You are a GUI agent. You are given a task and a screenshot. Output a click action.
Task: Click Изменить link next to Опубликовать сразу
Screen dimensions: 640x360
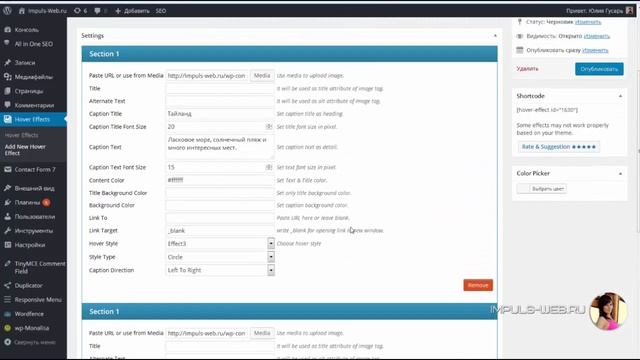coord(595,50)
